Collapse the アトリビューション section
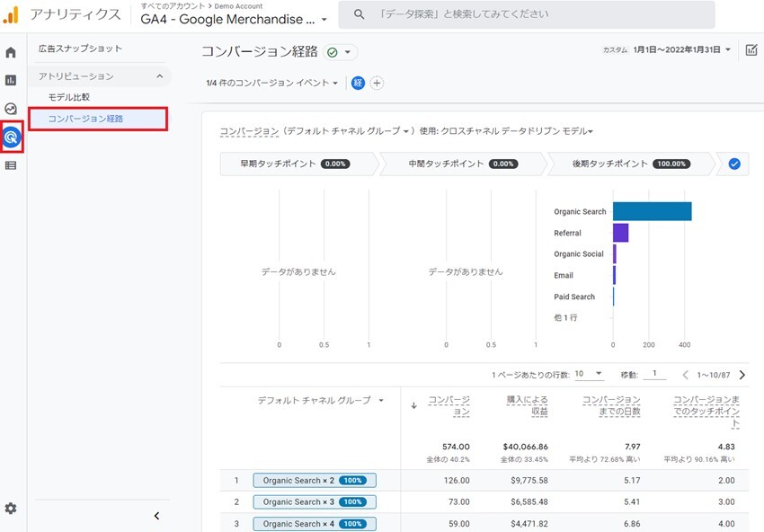Image resolution: width=764 pixels, height=532 pixels. coord(159,76)
